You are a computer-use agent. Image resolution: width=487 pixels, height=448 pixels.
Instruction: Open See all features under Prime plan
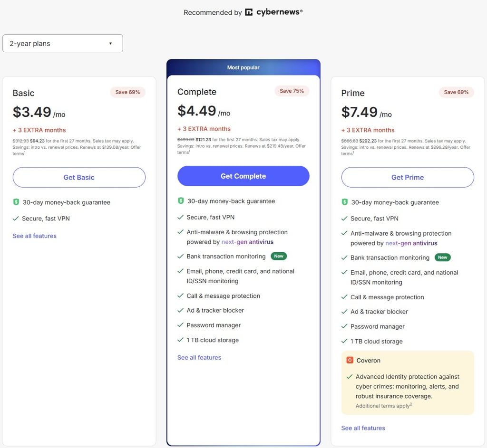coord(363,428)
